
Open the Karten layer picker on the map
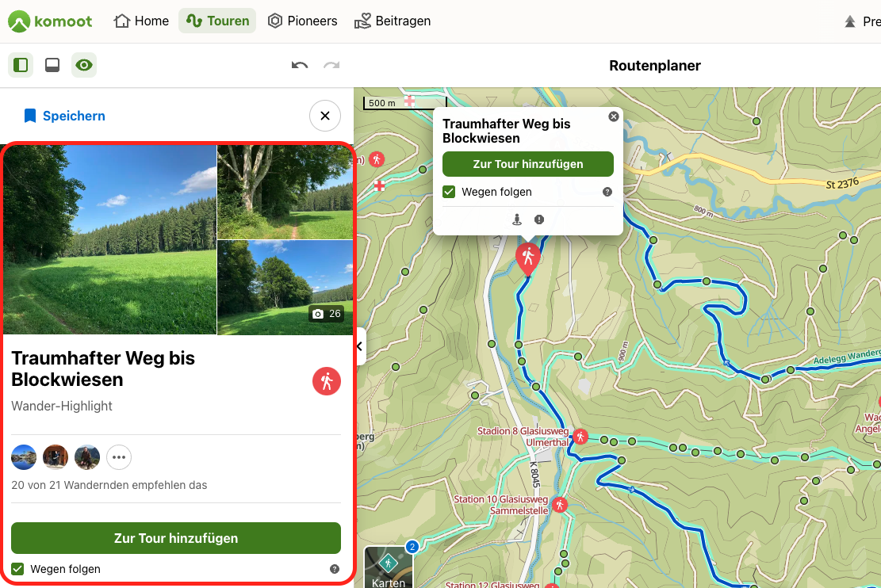[x=389, y=567]
